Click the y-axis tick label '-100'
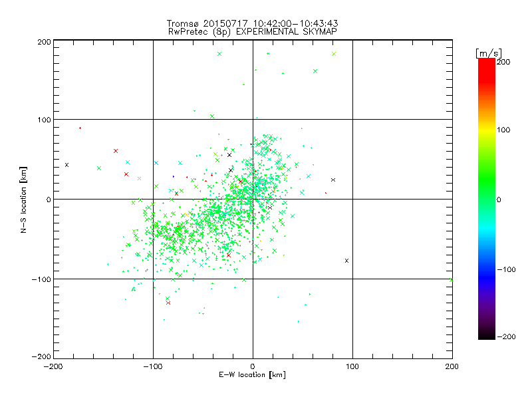 41,279
